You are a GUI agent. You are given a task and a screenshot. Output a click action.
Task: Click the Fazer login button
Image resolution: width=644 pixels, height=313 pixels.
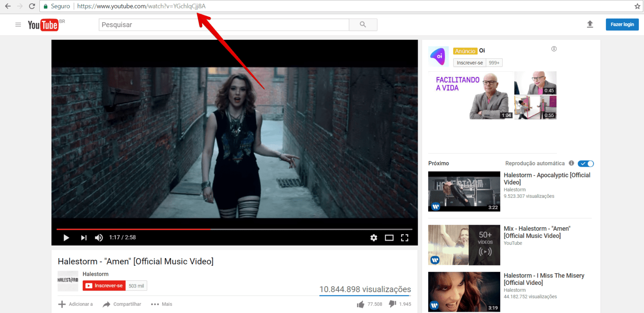(622, 24)
